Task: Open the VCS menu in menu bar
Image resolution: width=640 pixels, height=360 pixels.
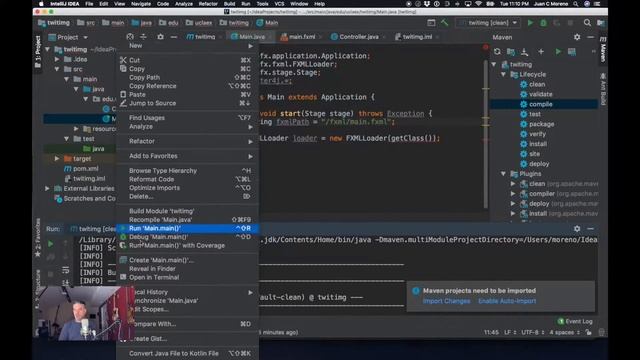Action: (279, 4)
